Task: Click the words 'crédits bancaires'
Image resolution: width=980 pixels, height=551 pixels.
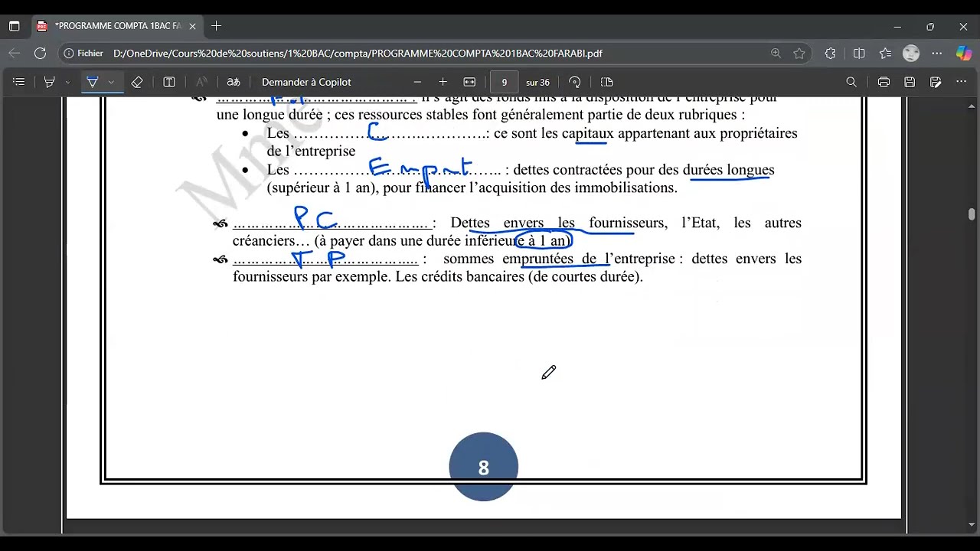Action: tap(472, 277)
